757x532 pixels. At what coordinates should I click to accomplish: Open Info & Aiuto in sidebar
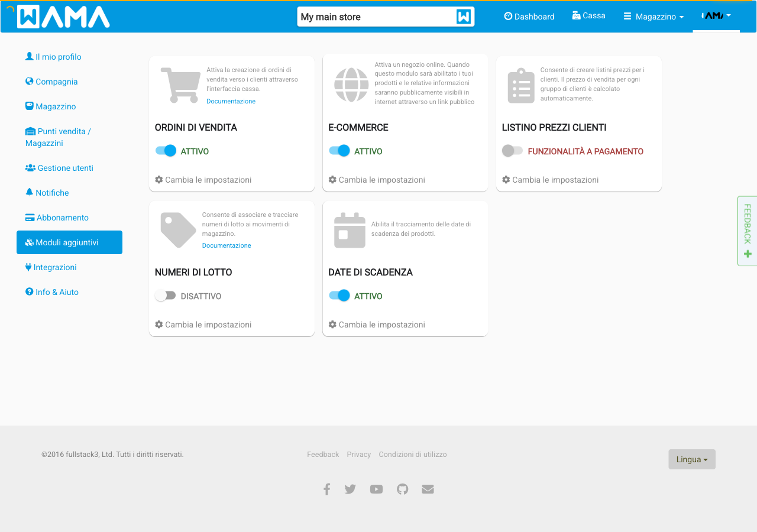[69, 292]
